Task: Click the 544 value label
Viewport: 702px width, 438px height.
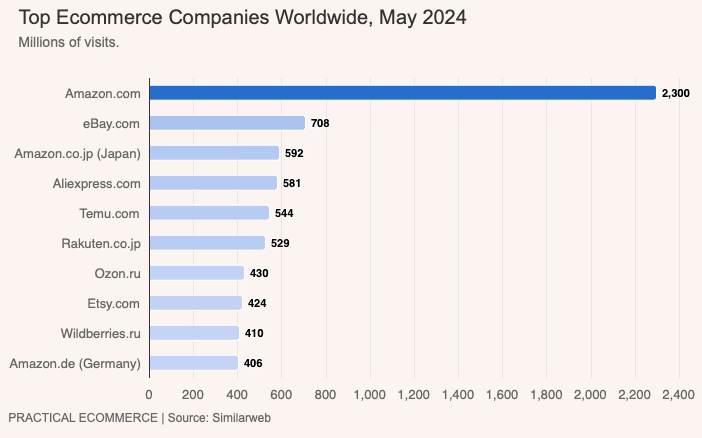Action: pyautogui.click(x=284, y=213)
